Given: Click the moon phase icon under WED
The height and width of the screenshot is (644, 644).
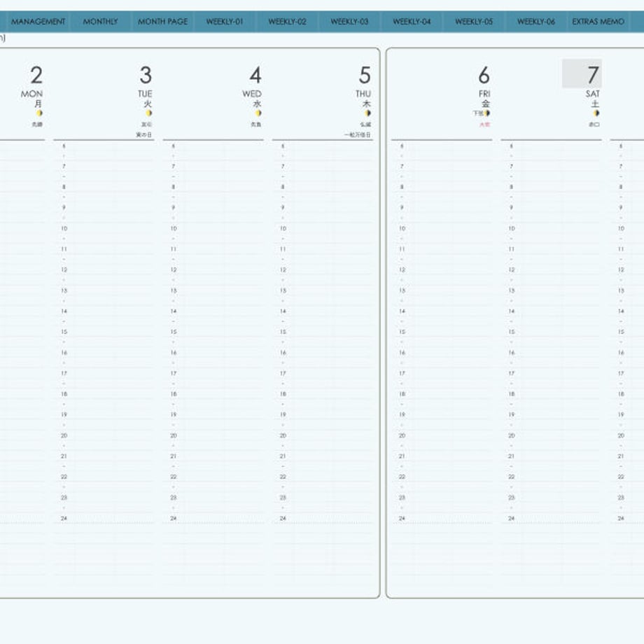Looking at the screenshot, I should (x=258, y=113).
